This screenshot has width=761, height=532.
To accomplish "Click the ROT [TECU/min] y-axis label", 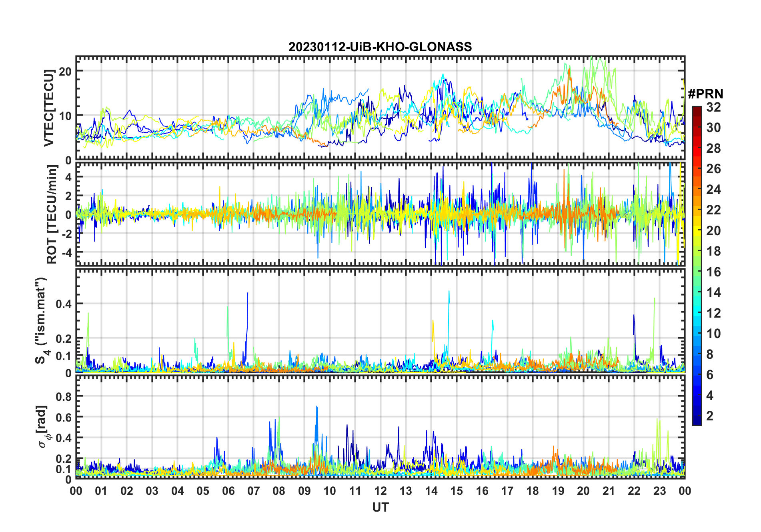I will [52, 214].
